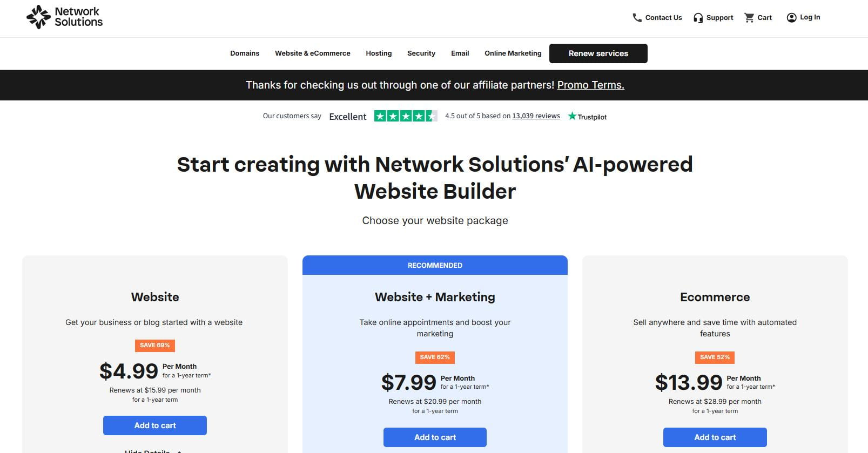Click the Trustpilot star logo
The width and height of the screenshot is (868, 453).
[x=572, y=116]
